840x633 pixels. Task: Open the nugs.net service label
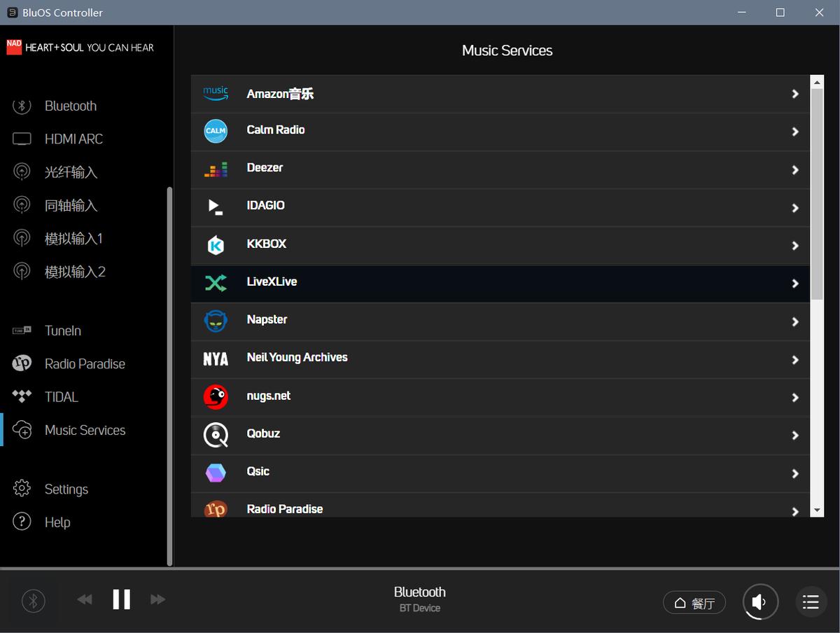pos(268,396)
